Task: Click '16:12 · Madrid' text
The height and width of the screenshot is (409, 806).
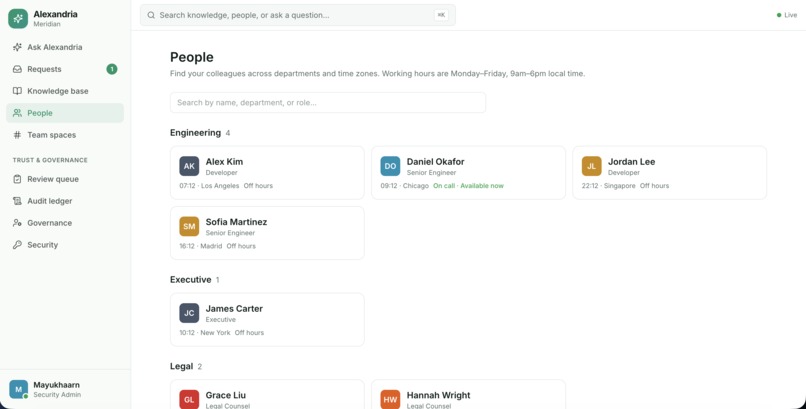Action: 201,246
